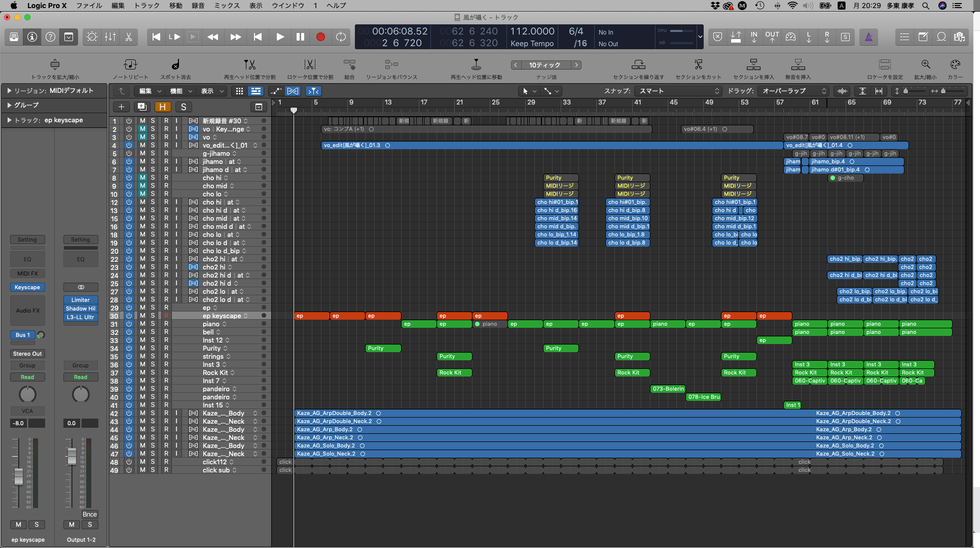
Task: Click the Split at Playhead scissors icon
Action: (x=249, y=65)
